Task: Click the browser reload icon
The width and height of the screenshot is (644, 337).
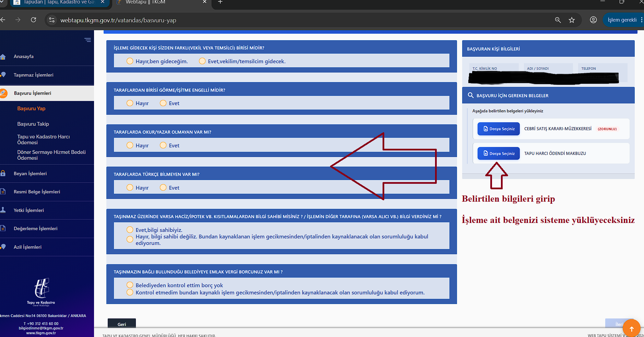Action: pos(33,20)
